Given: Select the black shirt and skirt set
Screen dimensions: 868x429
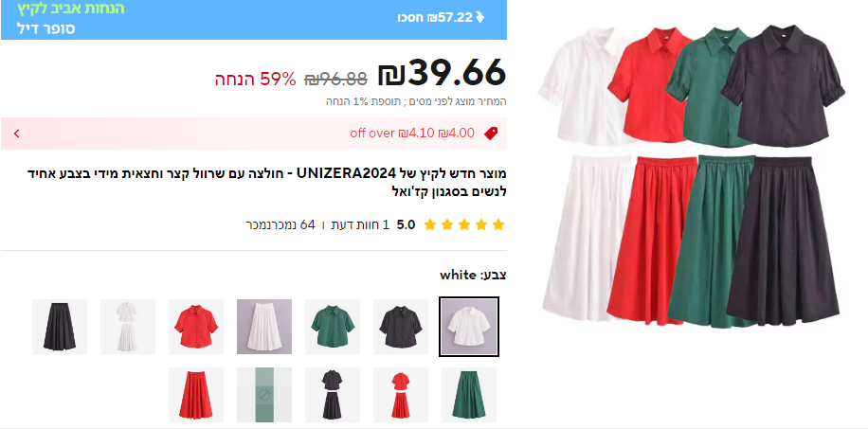Looking at the screenshot, I should pyautogui.click(x=333, y=395).
